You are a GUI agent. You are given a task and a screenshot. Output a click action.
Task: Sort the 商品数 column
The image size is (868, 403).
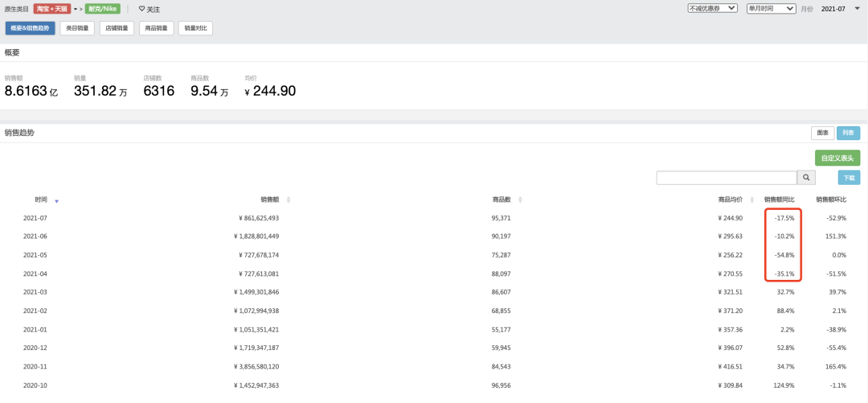(x=520, y=199)
